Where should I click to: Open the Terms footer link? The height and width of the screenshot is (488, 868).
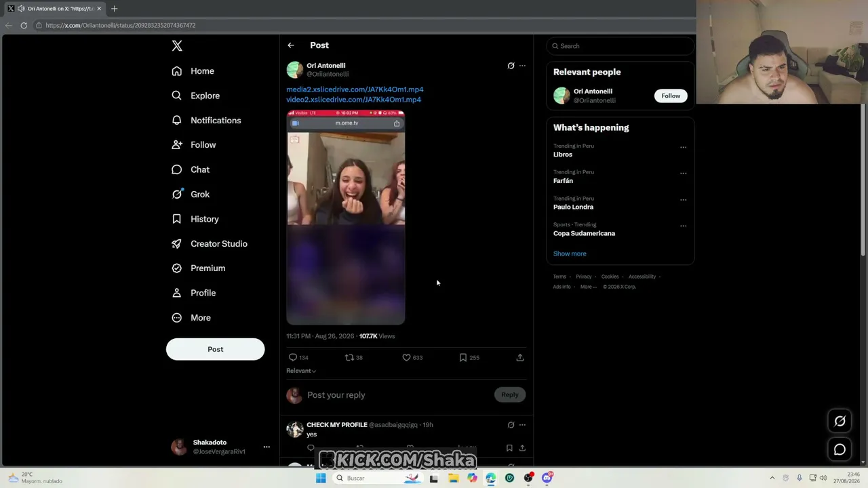[559, 277]
